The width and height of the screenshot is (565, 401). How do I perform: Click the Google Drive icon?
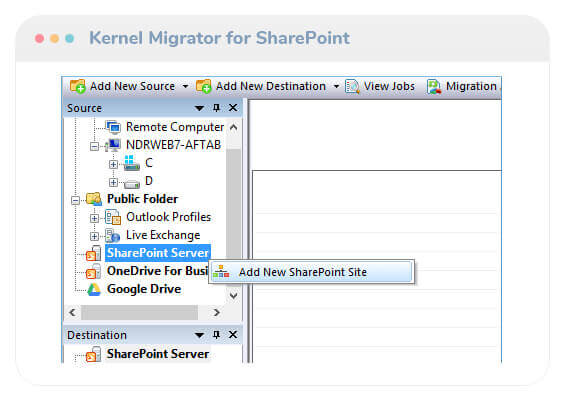coord(94,289)
